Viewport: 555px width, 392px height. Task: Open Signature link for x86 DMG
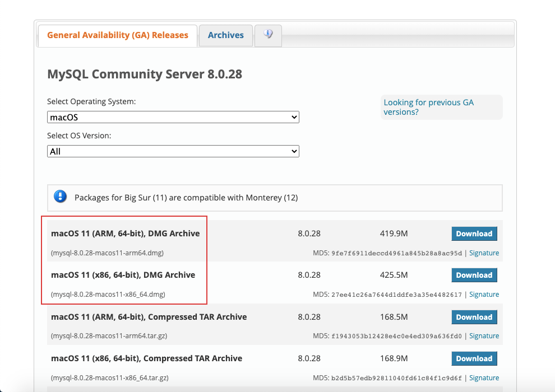click(x=484, y=295)
